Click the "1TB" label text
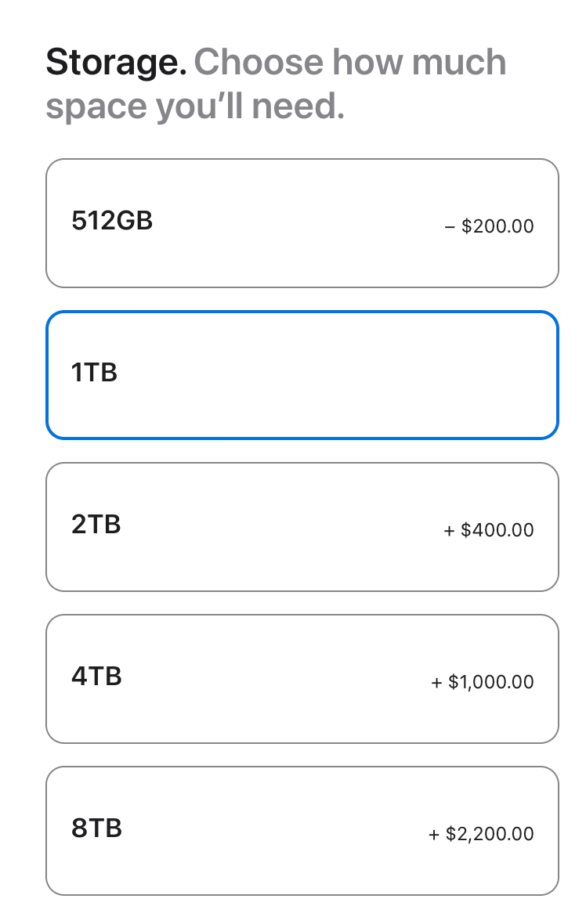This screenshot has height=924, width=586. (94, 374)
